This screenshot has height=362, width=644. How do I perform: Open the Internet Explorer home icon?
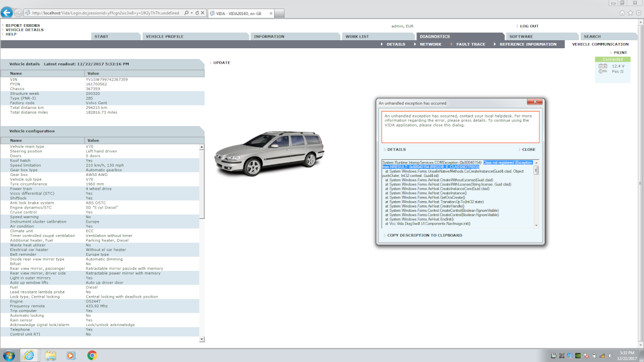tap(623, 12)
